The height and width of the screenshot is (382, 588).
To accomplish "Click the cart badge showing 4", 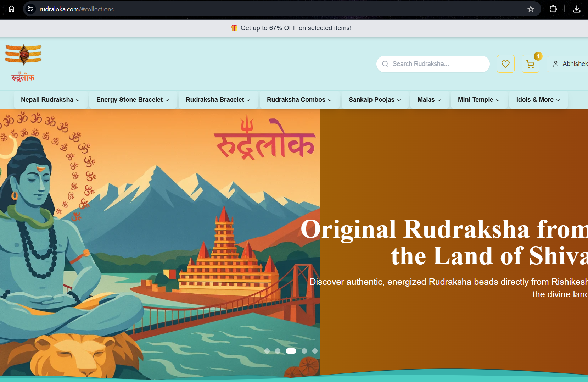I will pos(538,56).
